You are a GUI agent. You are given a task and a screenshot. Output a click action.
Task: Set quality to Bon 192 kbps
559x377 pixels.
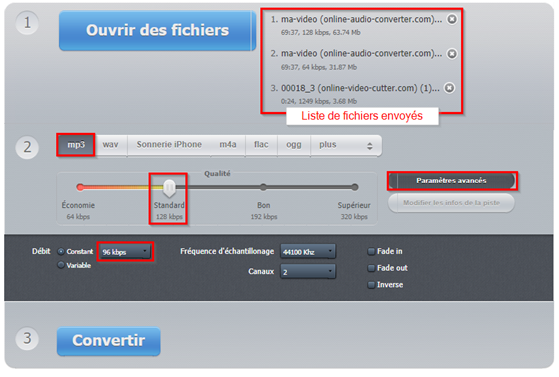click(x=263, y=187)
